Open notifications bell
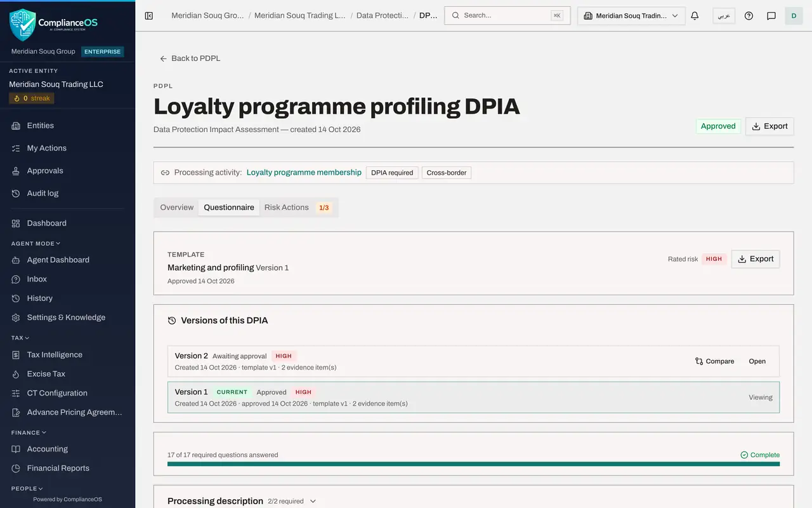This screenshot has height=508, width=812. (x=695, y=16)
